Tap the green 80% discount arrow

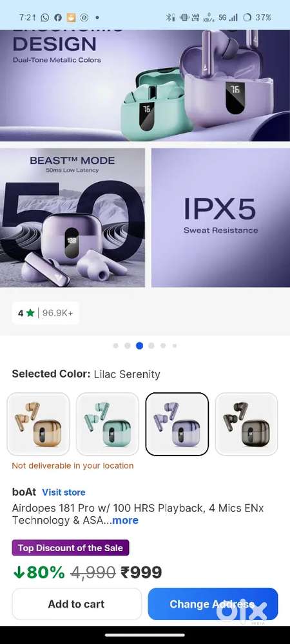tap(19, 572)
